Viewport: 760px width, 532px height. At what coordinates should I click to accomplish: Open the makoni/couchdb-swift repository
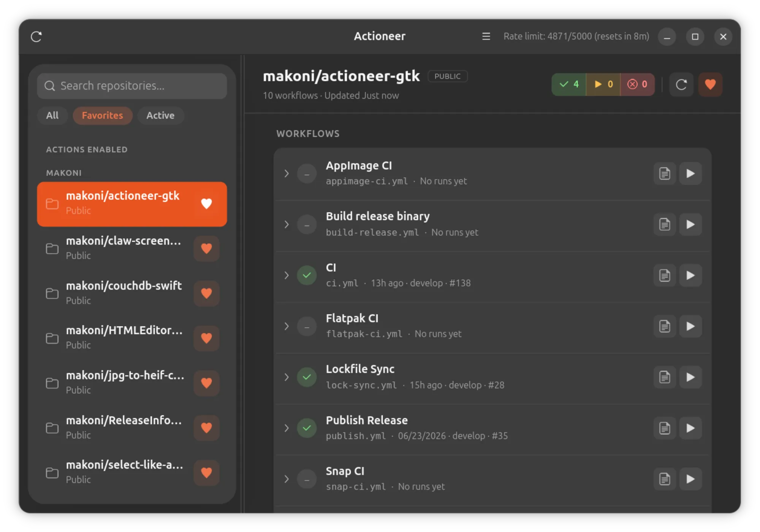pyautogui.click(x=132, y=293)
